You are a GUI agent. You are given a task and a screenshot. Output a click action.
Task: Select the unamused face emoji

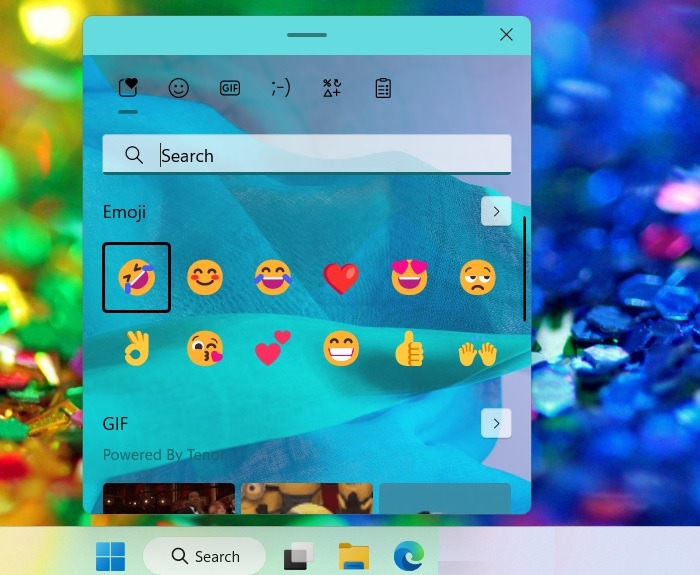click(477, 277)
